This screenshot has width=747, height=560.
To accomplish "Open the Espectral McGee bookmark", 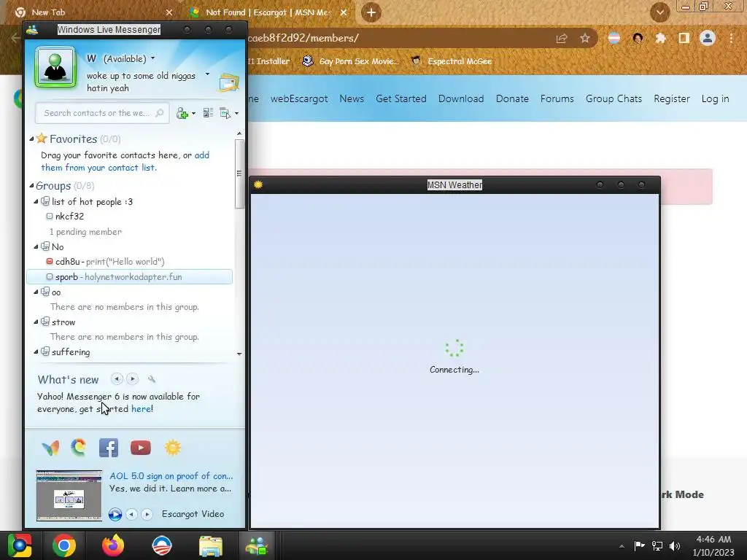I will 452,61.
